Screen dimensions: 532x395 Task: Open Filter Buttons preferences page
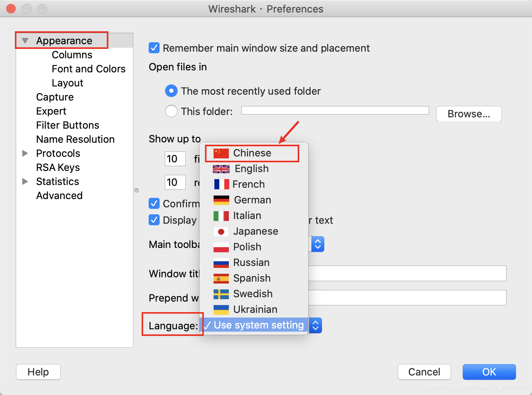(x=68, y=125)
